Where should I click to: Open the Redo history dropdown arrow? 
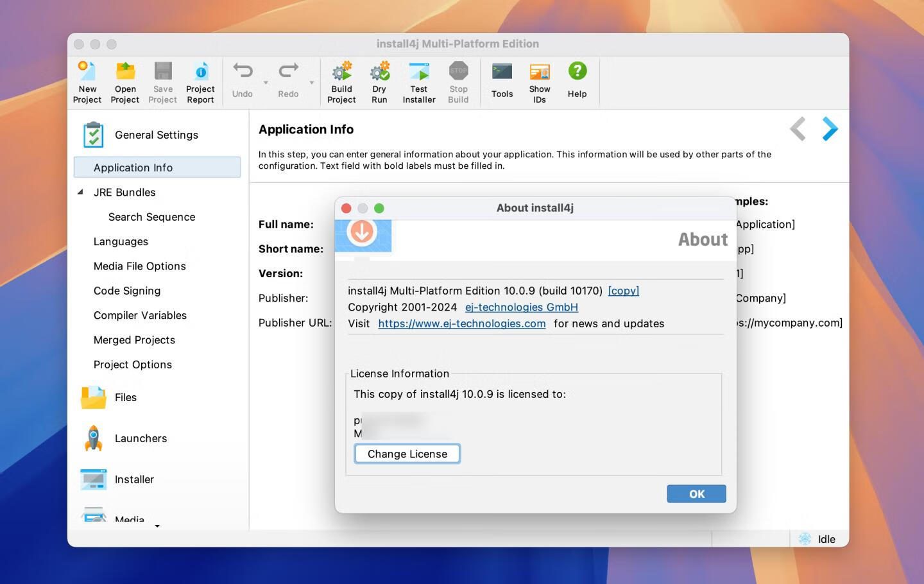point(312,83)
